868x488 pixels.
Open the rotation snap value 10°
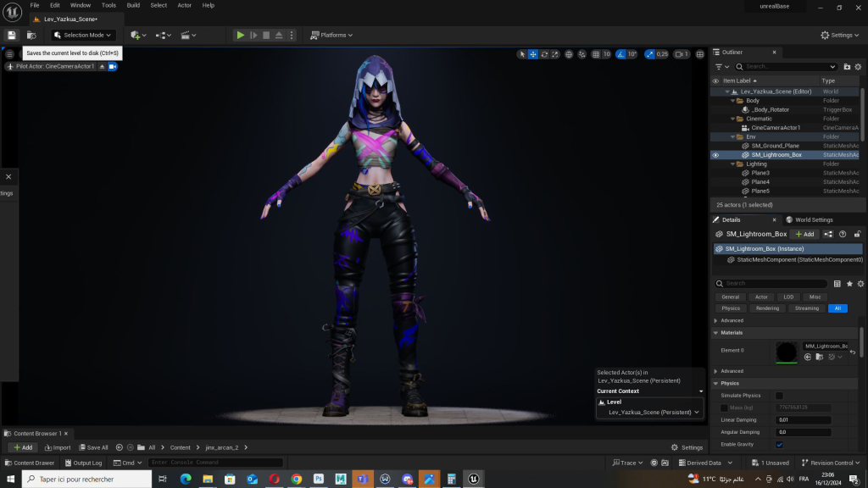coord(632,54)
